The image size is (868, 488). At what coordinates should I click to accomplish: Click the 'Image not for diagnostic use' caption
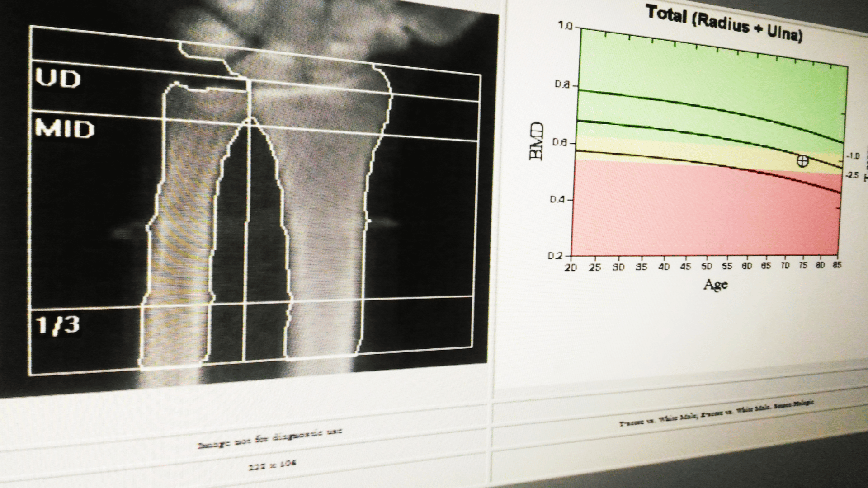coord(270,438)
